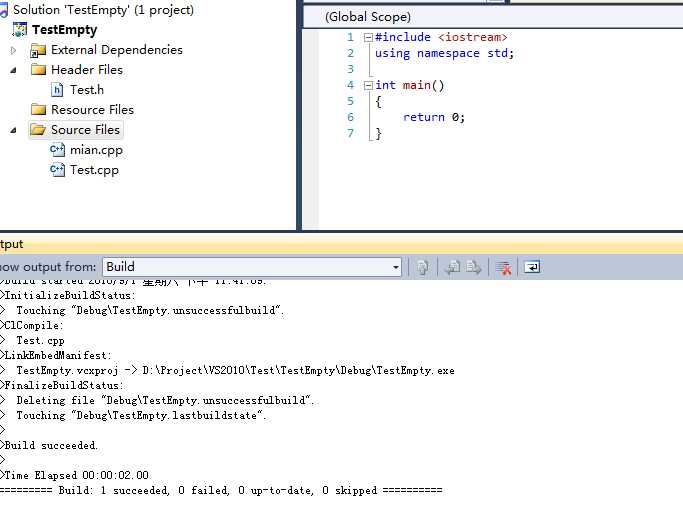This screenshot has height=513, width=683.
Task: Select Test.h in Header Files
Action: click(x=87, y=90)
